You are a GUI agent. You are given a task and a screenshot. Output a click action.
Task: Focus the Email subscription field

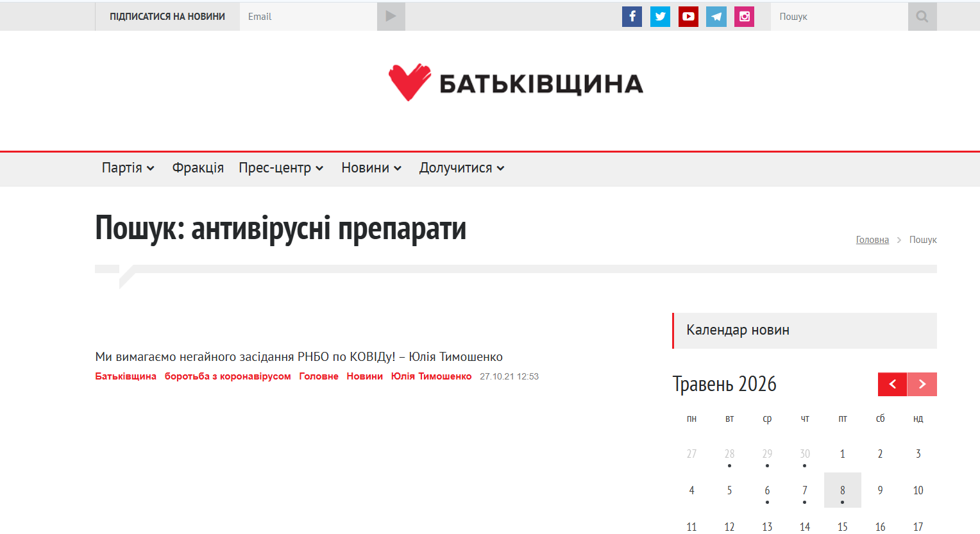(308, 17)
